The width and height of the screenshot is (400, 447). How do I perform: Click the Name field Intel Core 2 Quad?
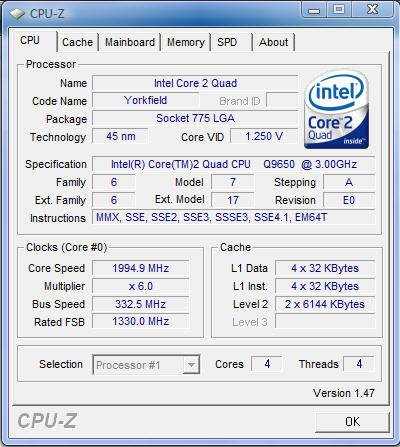[195, 83]
